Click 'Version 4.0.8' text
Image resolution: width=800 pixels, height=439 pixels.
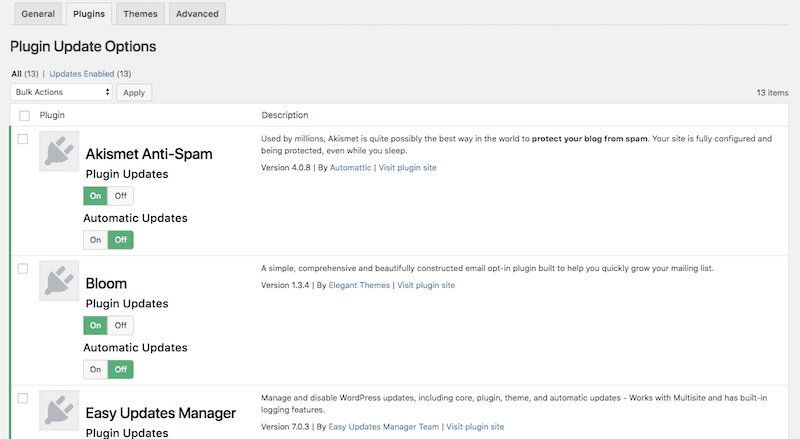point(286,167)
